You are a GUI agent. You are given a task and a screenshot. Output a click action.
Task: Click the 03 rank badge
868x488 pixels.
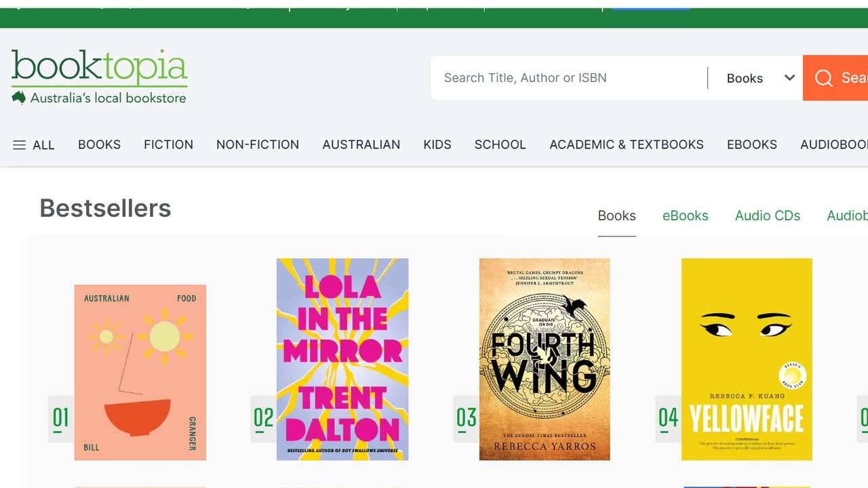point(466,419)
